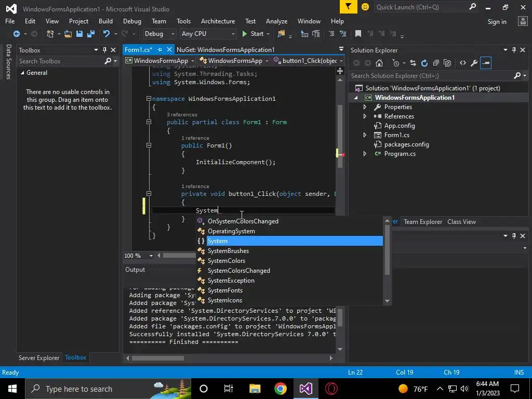Click the Home icon in Solution Explorer
This screenshot has width=532, height=399.
[x=379, y=63]
